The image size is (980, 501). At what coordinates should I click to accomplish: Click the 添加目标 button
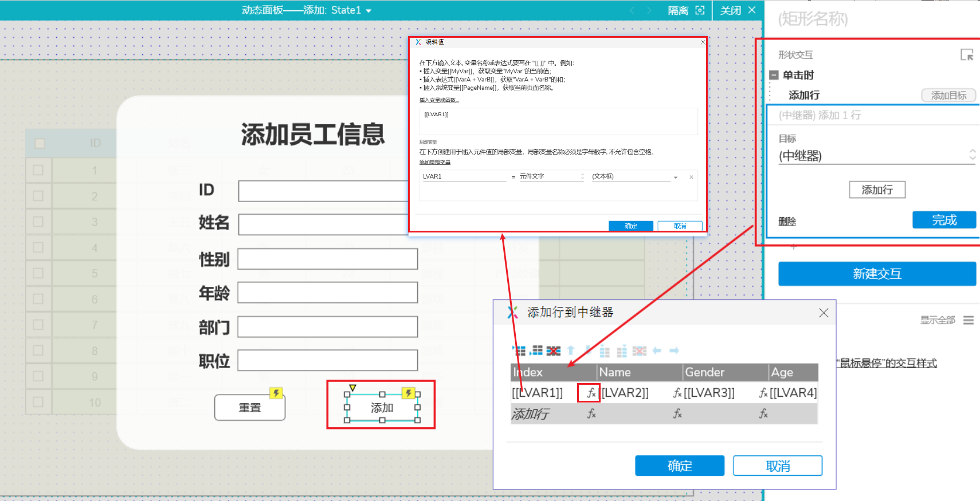[x=948, y=95]
